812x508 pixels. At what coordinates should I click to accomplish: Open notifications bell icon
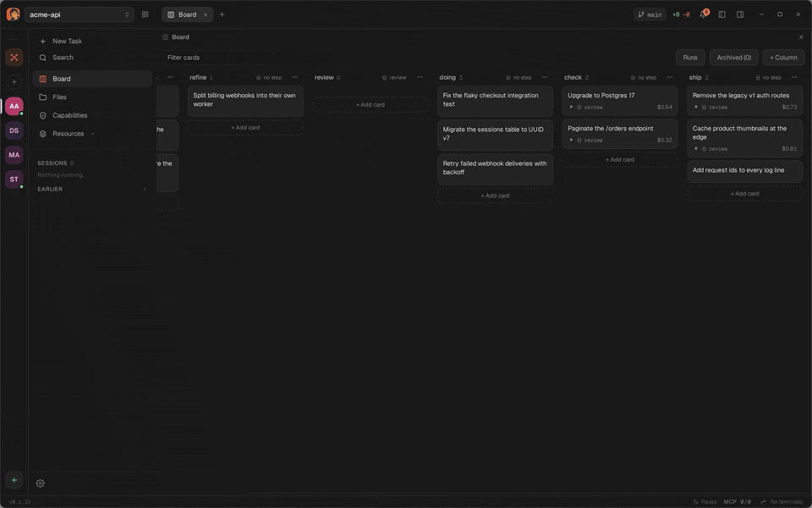click(703, 14)
